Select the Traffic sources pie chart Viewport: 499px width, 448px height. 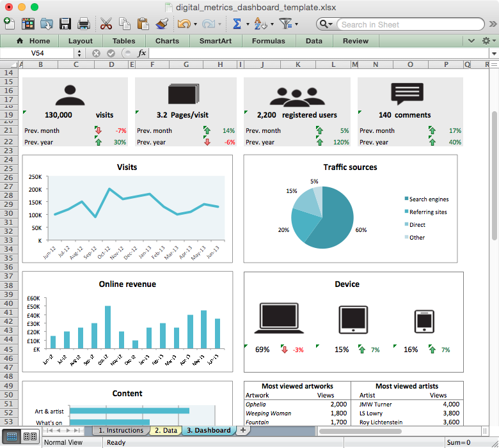tap(351, 209)
